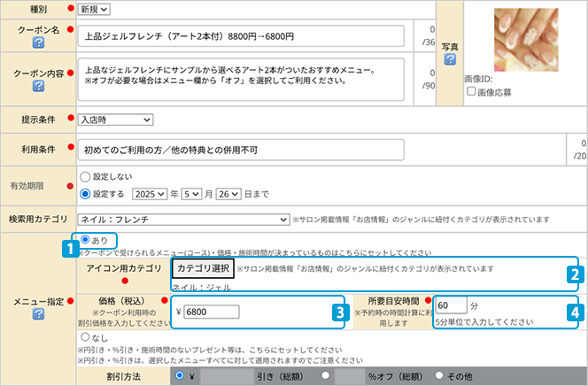Select the 設定しない radio button

85,176
